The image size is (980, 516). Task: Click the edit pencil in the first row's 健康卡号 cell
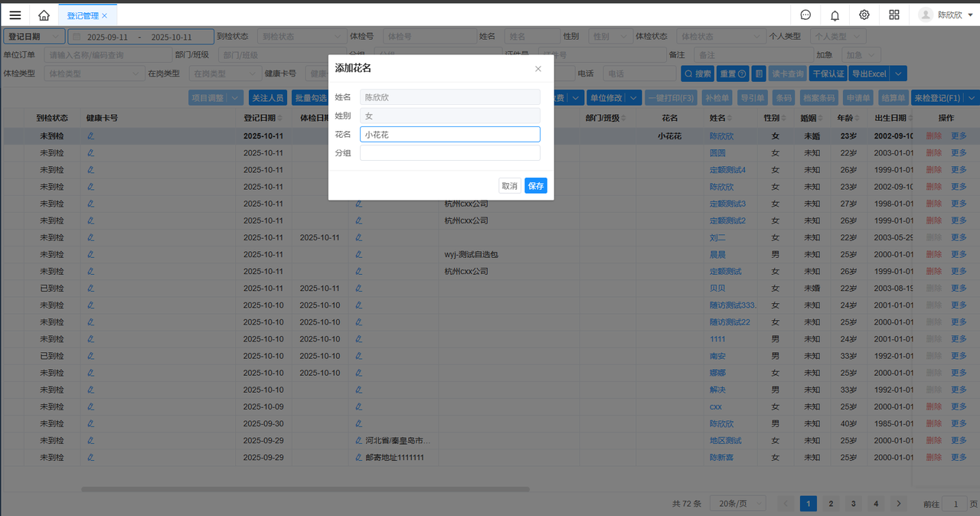coord(90,136)
